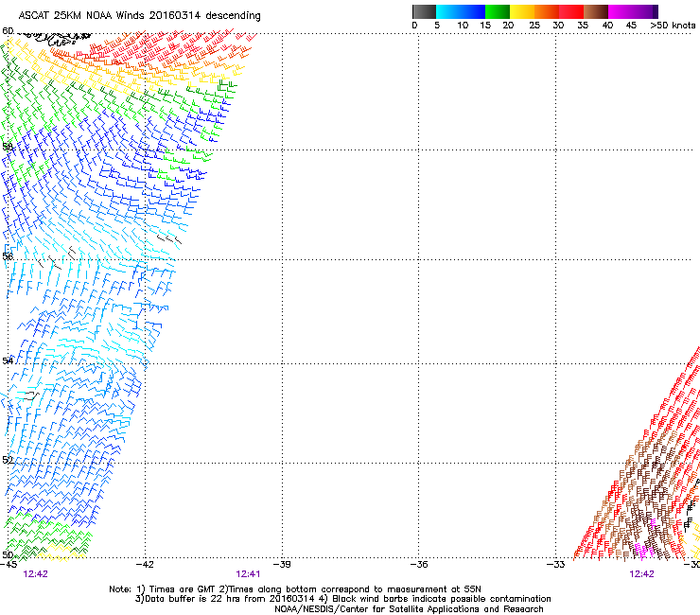Click the longitude label '-39'

click(282, 565)
